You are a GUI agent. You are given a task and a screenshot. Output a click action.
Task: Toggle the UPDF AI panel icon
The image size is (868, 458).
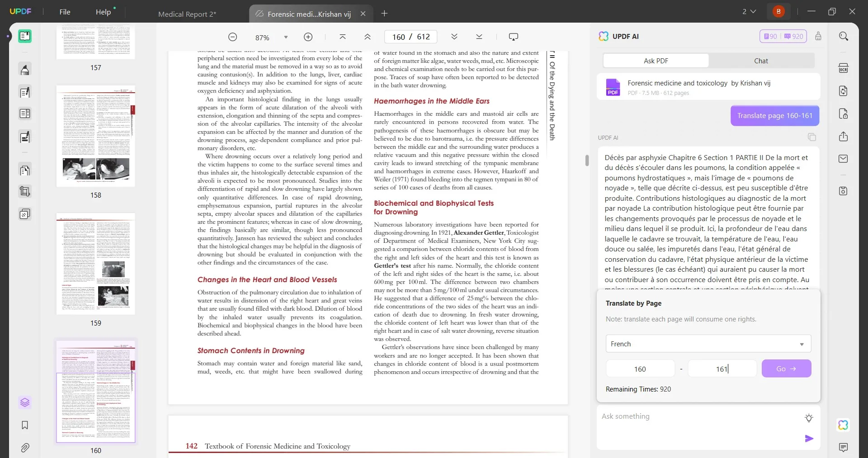tap(844, 425)
